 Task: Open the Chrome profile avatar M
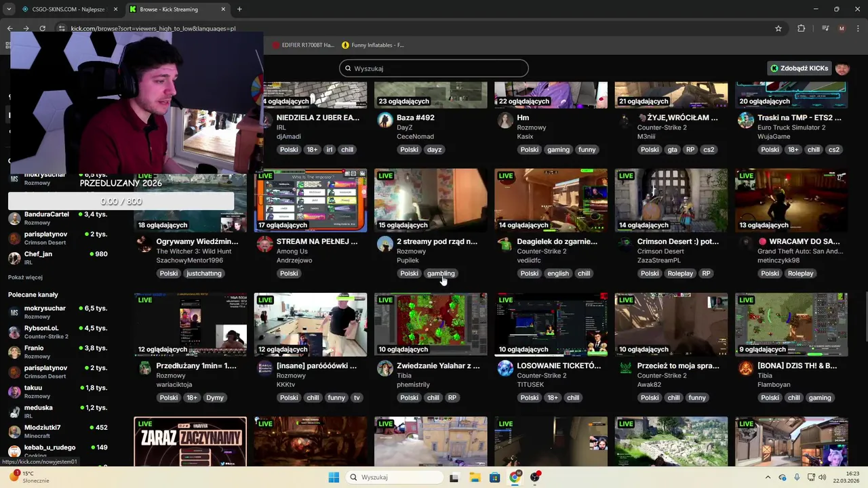pos(842,28)
